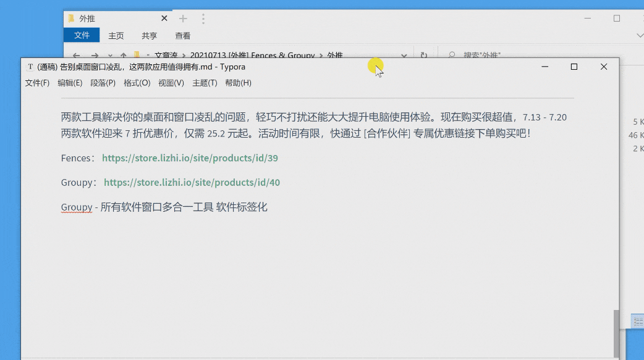Expand the address bar history dropdown
Viewport: 644px width, 360px height.
(404, 56)
